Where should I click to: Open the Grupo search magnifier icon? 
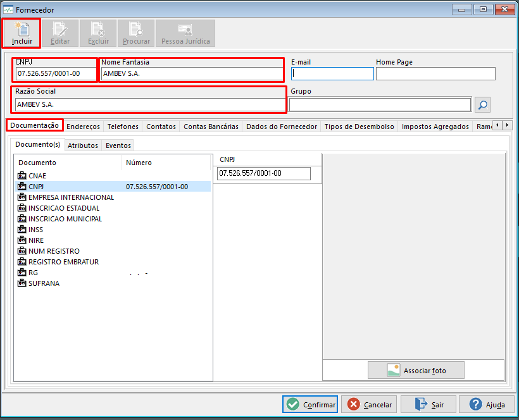coord(482,105)
